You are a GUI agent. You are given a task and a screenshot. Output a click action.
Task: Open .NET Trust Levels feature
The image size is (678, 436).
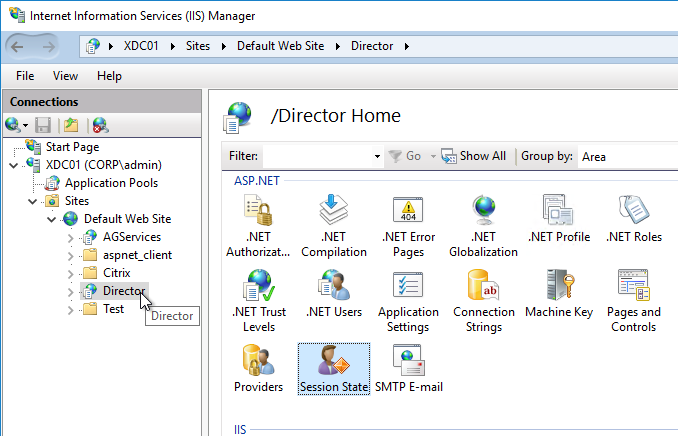click(259, 301)
